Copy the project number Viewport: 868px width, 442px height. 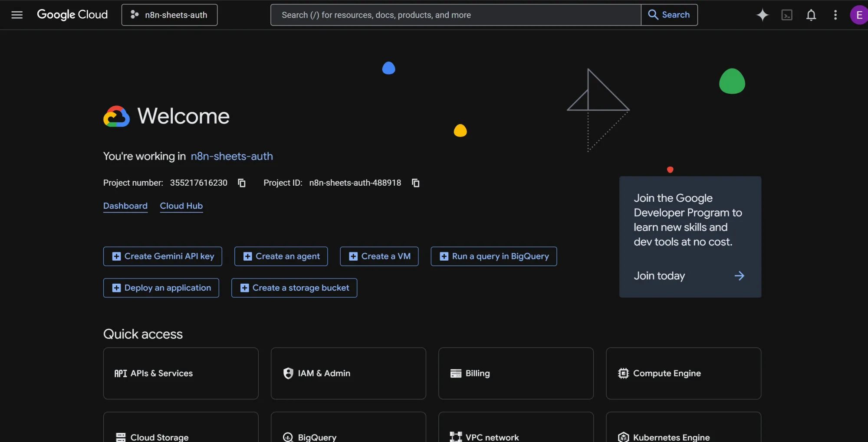tap(242, 183)
